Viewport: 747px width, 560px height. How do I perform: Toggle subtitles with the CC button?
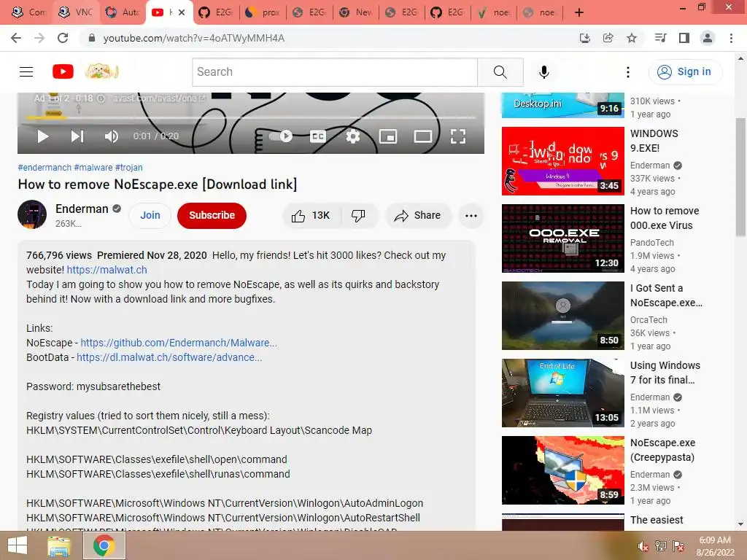318,136
